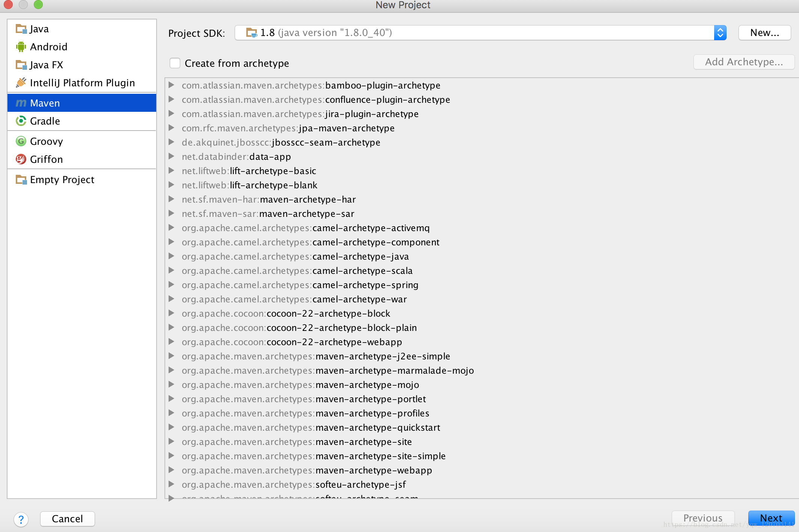The image size is (799, 532).
Task: Expand bamboo-plugin-archetype node
Action: pos(171,85)
